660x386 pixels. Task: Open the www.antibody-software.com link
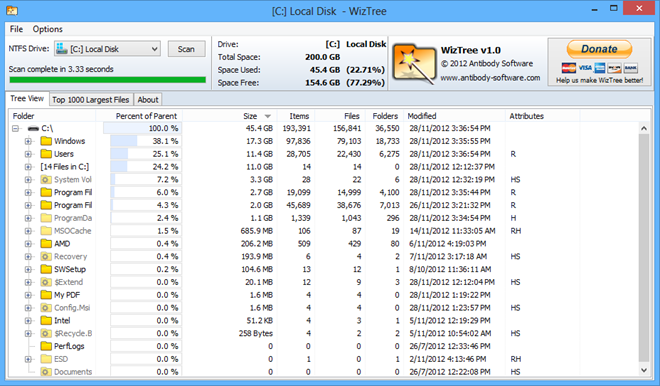click(x=490, y=78)
